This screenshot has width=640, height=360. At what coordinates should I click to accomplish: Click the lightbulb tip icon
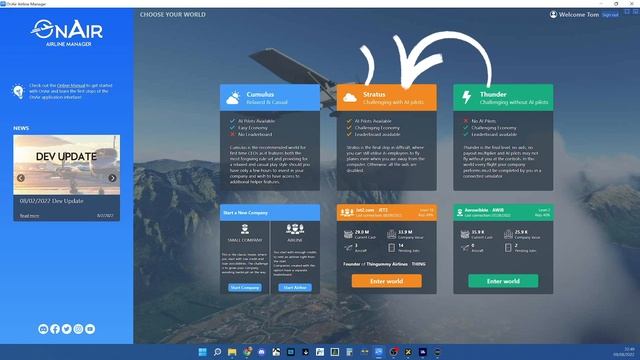click(x=18, y=91)
